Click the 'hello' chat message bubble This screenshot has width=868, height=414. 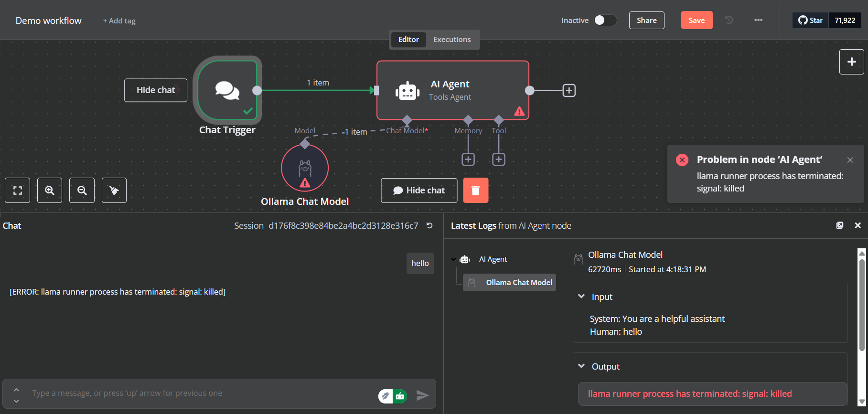(x=420, y=263)
